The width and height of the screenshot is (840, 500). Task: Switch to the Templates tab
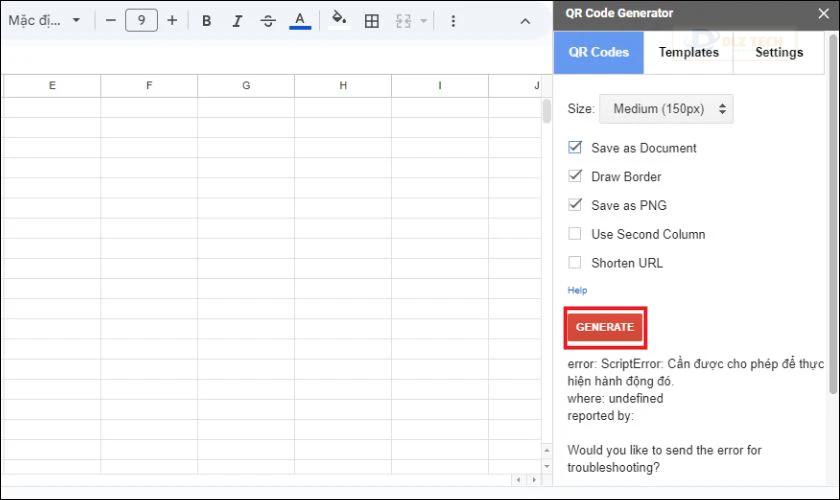[688, 53]
